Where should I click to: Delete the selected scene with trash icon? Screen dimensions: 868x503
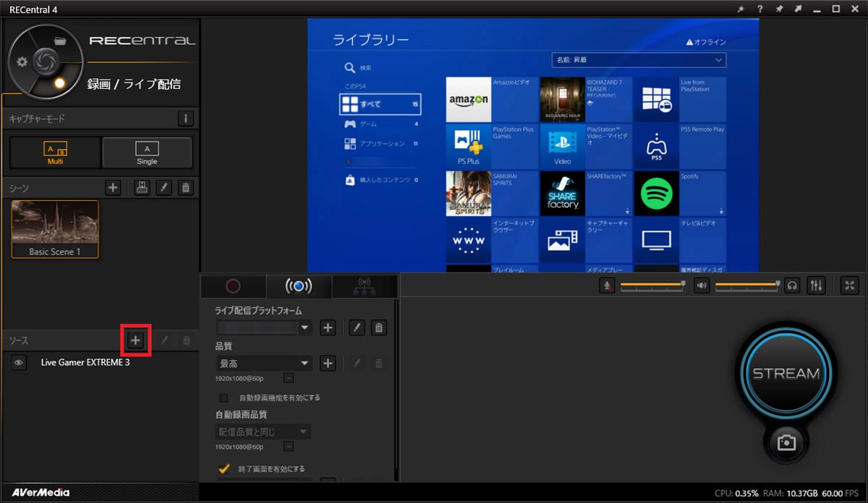pyautogui.click(x=186, y=188)
